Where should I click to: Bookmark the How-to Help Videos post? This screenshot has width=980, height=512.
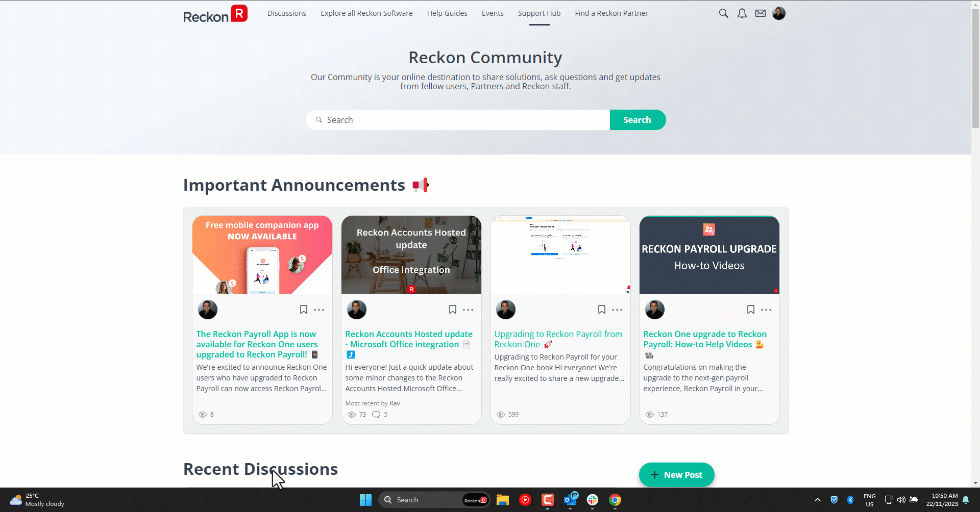point(751,310)
